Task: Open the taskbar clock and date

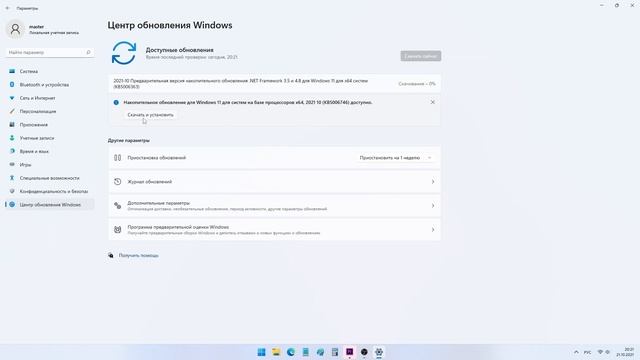Action: pyautogui.click(x=625, y=352)
